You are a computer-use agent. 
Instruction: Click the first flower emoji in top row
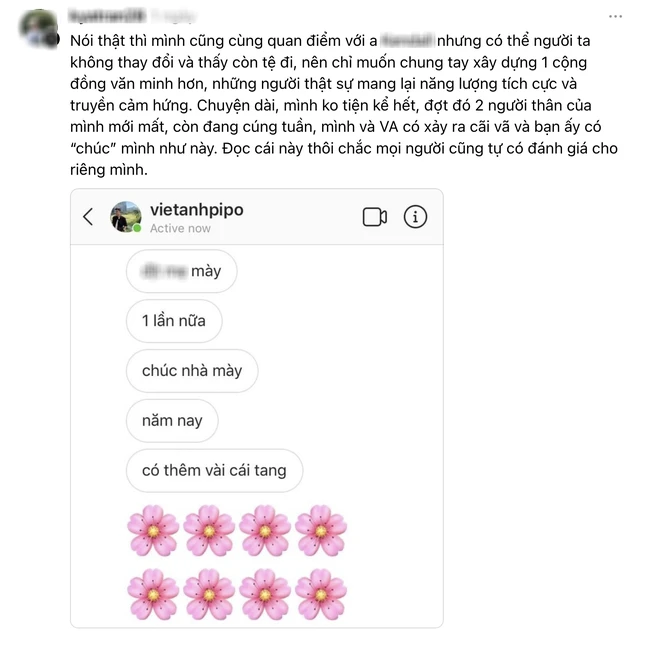153,530
